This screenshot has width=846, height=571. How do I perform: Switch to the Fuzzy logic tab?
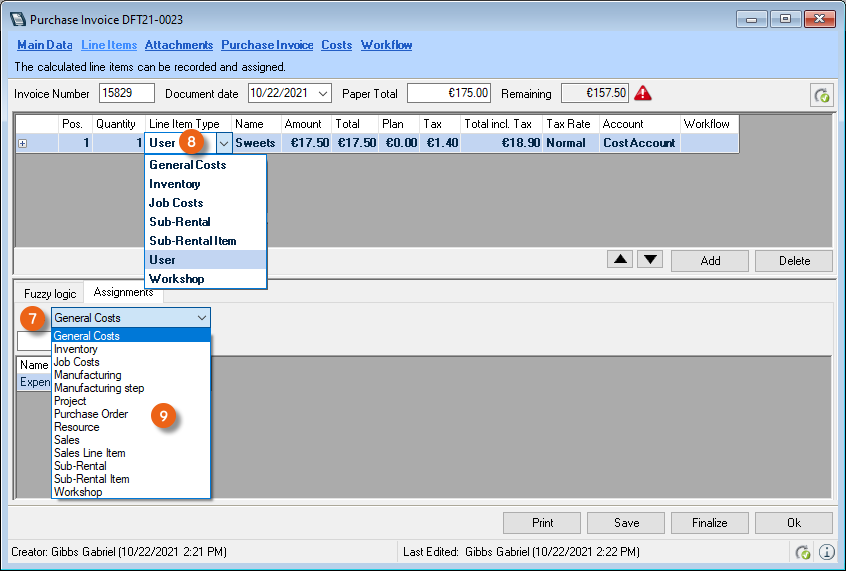pos(50,293)
